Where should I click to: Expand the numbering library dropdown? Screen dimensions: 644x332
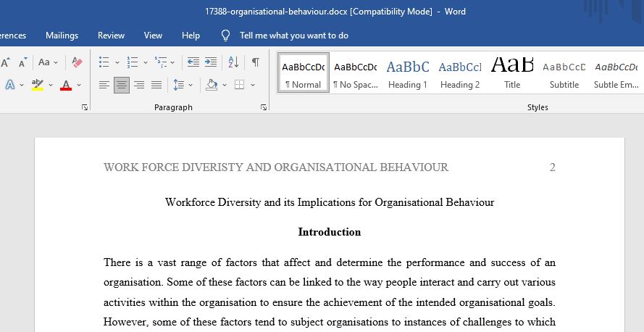pos(146,63)
